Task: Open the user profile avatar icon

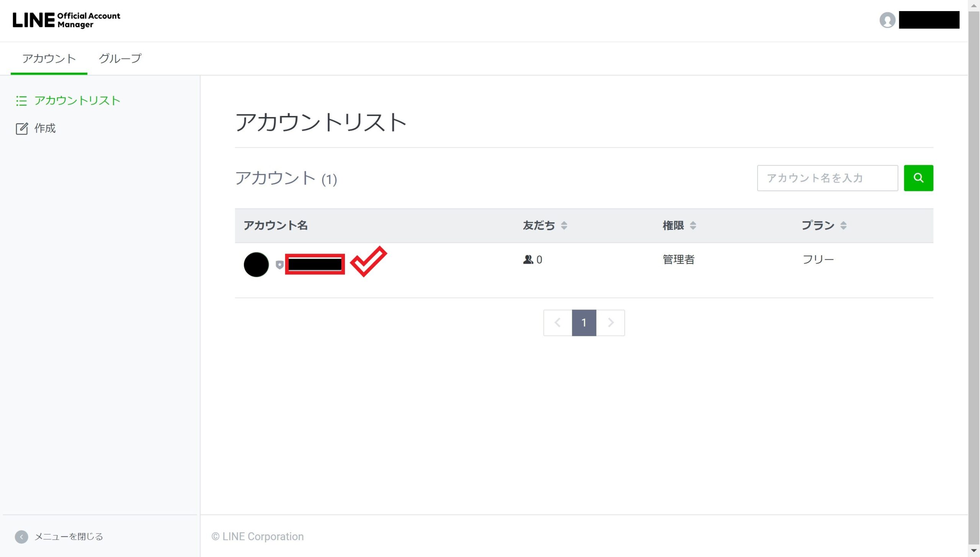Action: click(x=887, y=20)
